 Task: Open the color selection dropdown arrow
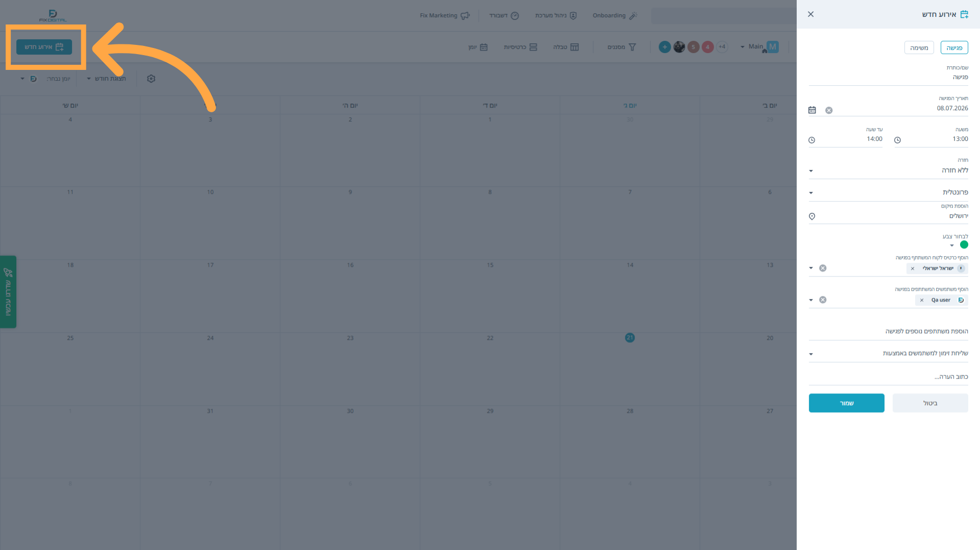point(952,245)
